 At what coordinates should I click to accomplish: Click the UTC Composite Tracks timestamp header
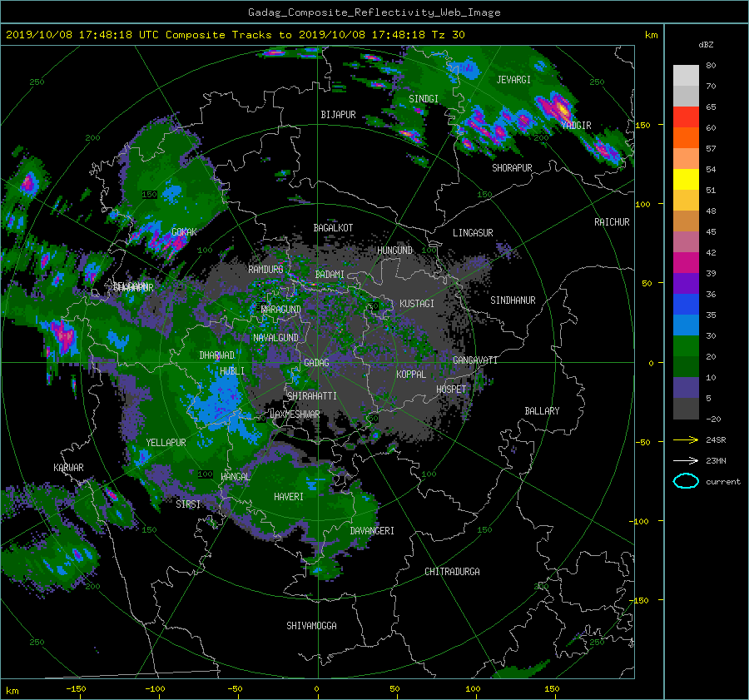click(235, 35)
